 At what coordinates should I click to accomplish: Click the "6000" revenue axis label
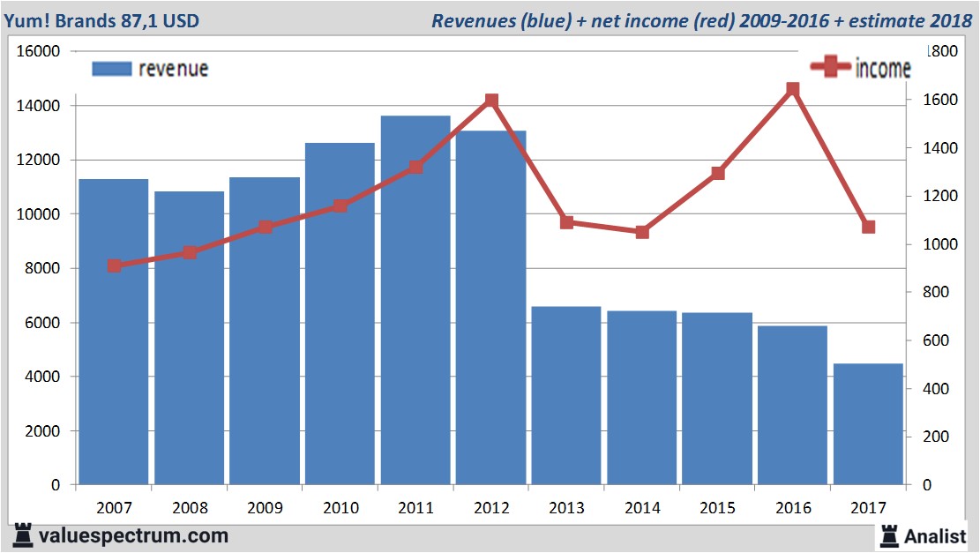[42, 323]
